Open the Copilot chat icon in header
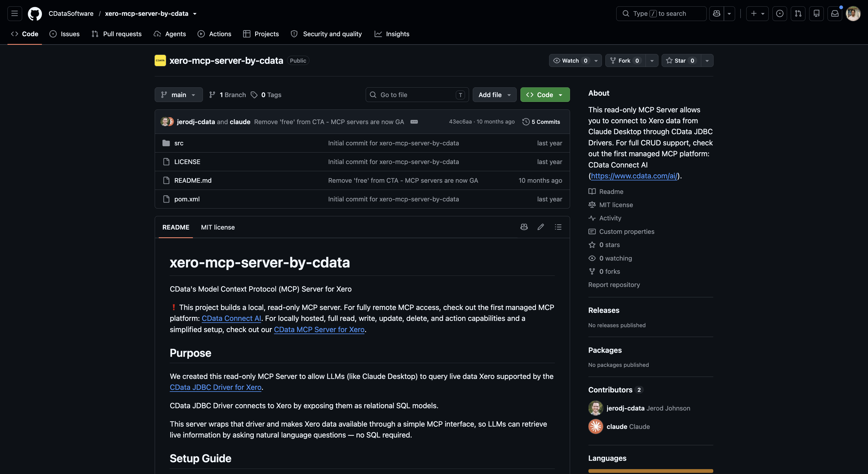868x474 pixels. click(716, 14)
